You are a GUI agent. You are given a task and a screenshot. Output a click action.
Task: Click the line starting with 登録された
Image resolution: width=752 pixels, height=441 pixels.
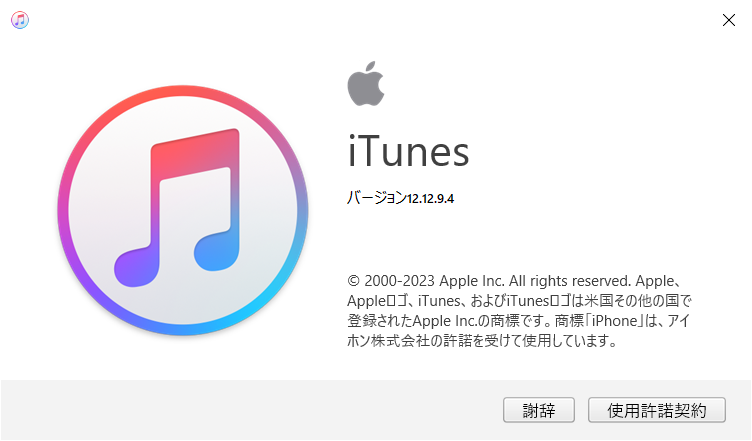(x=519, y=321)
